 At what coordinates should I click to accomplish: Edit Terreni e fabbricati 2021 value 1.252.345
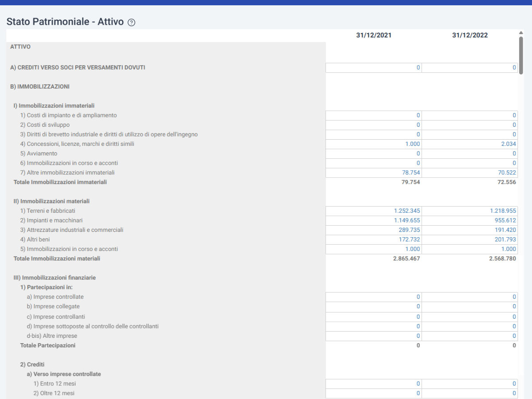pyautogui.click(x=374, y=211)
